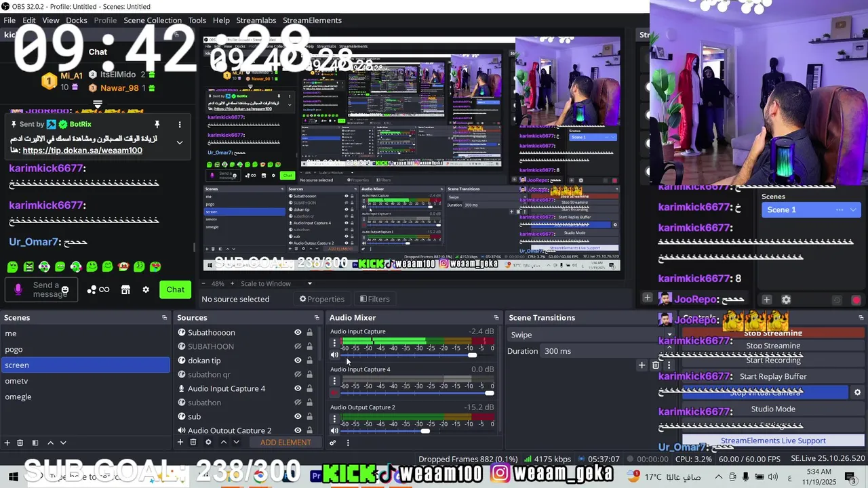
Task: Pop out the Audio Mixer dock
Action: click(496, 317)
